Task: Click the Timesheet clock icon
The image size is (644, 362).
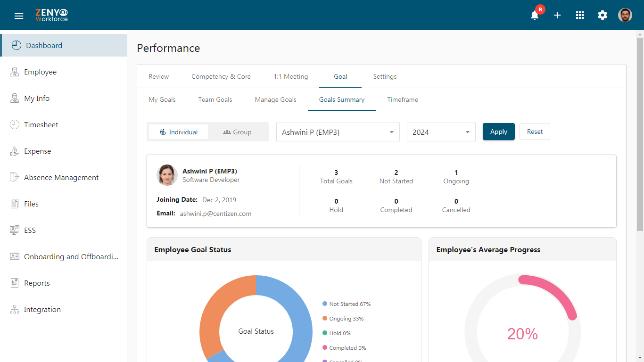Action: click(15, 124)
